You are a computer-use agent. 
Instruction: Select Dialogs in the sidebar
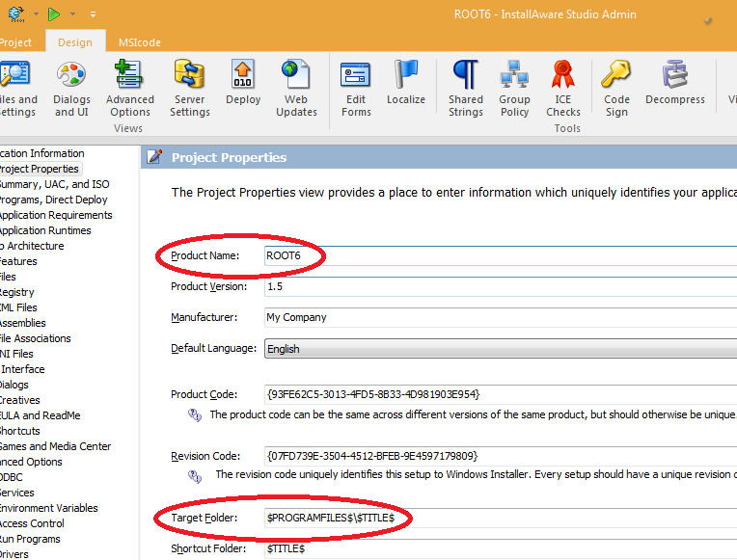pos(14,385)
